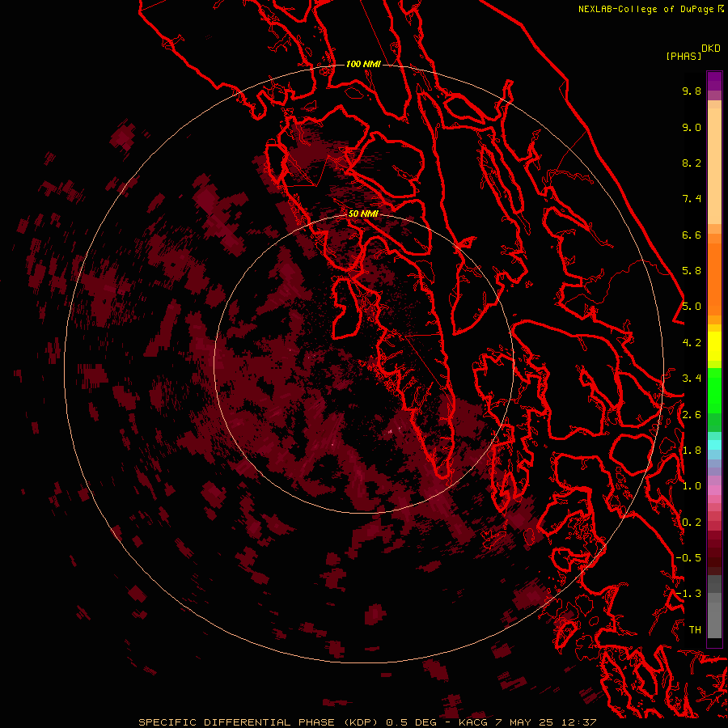Select the 3.4 legend value
Image resolution: width=728 pixels, height=728 pixels.
pyautogui.click(x=692, y=379)
